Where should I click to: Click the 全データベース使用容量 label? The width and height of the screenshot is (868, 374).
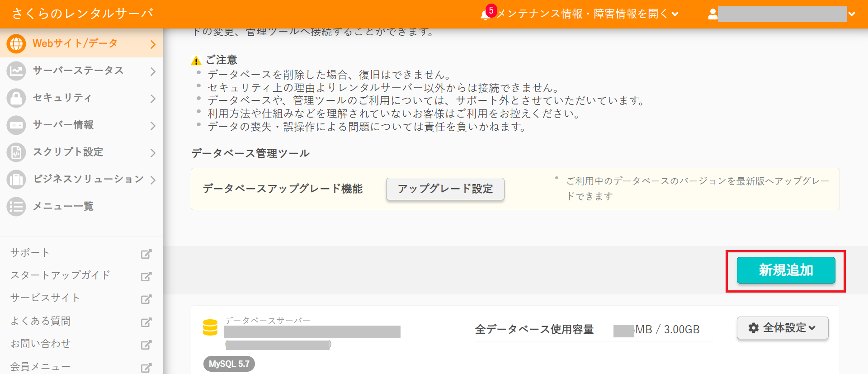(534, 329)
